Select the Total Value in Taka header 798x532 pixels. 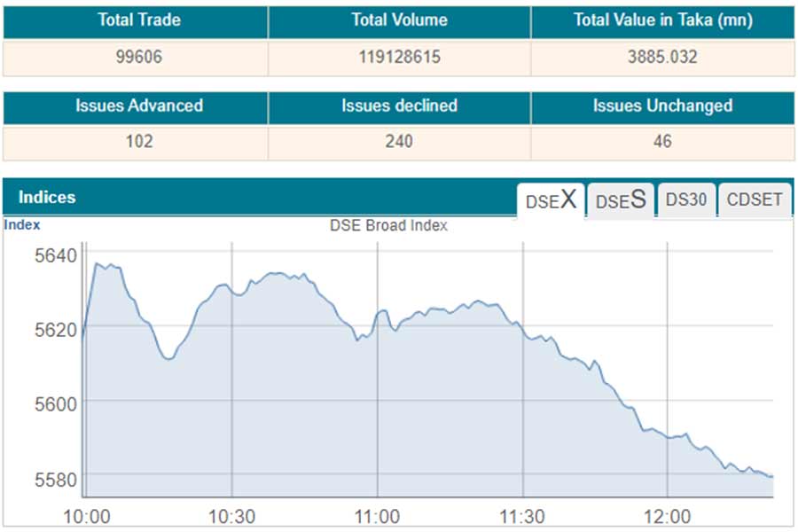tap(662, 20)
